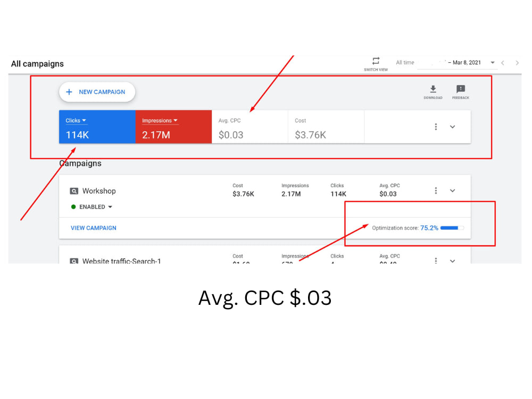Change the Workshop ENABLED status dropdown
Image resolution: width=532 pixels, height=399 pixels.
[92, 207]
